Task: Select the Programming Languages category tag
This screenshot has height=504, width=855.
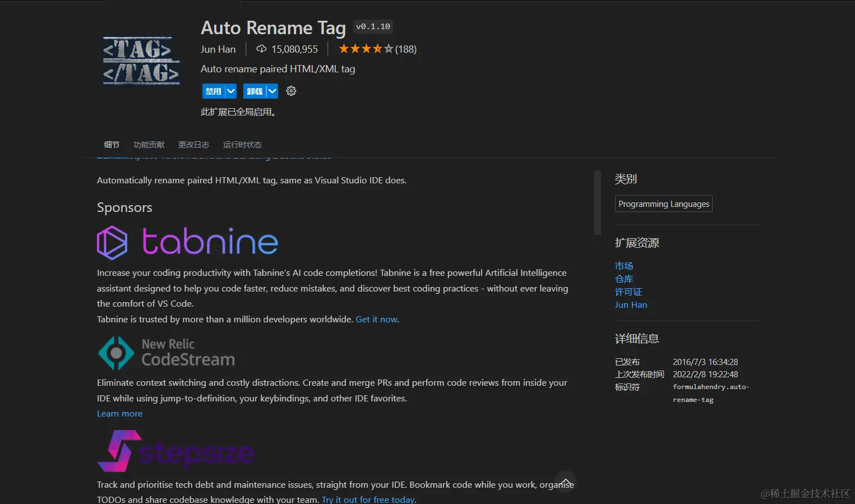Action: [664, 204]
